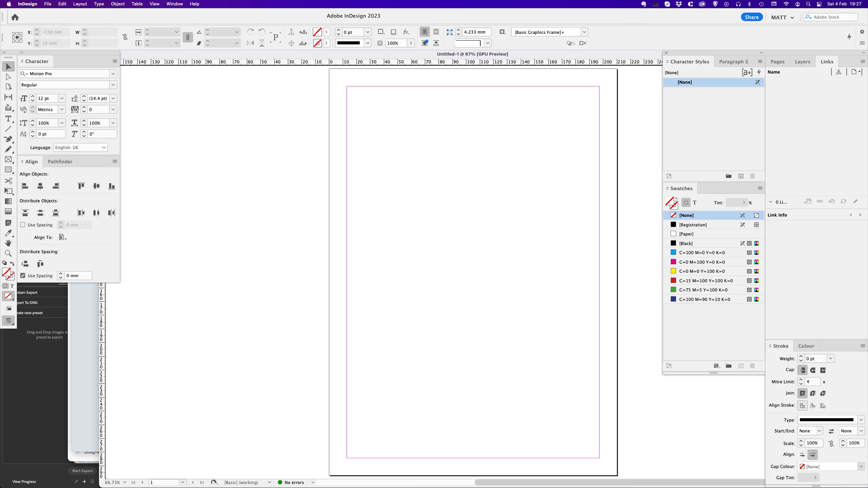Open the Object menu

118,4
